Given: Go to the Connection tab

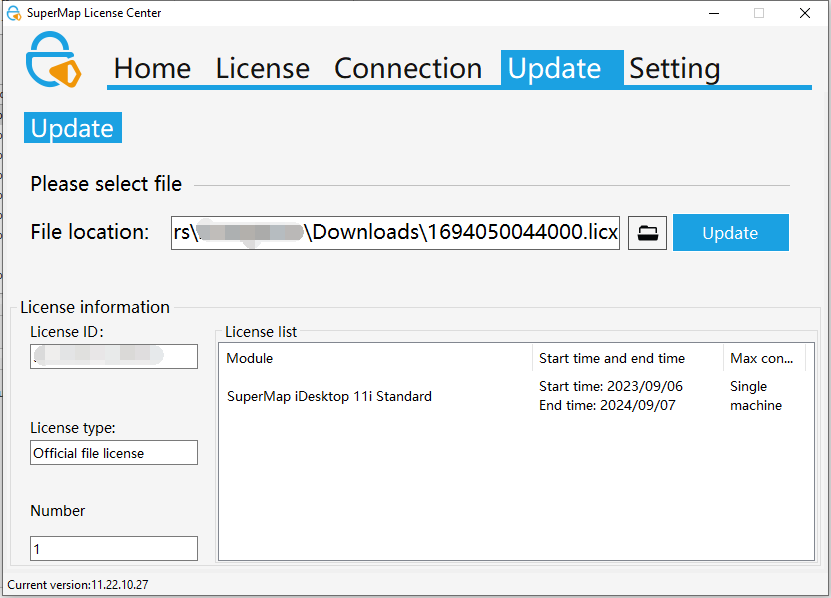Looking at the screenshot, I should coord(408,68).
